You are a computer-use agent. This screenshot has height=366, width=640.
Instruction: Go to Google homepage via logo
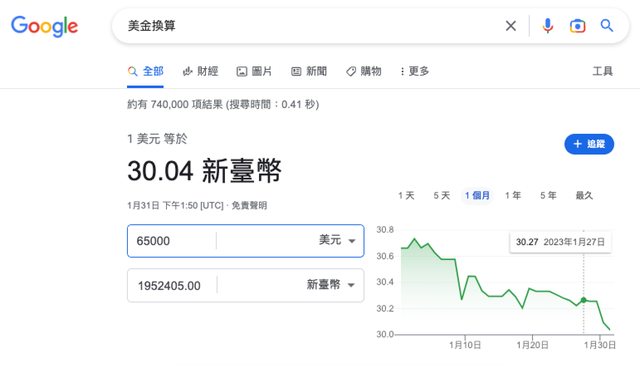tap(44, 26)
